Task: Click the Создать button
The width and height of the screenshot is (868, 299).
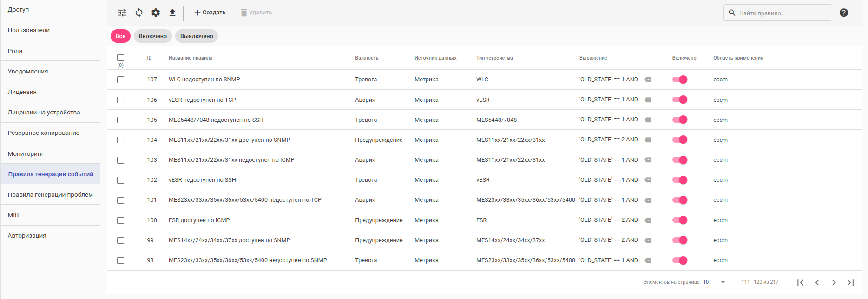Action: [210, 13]
